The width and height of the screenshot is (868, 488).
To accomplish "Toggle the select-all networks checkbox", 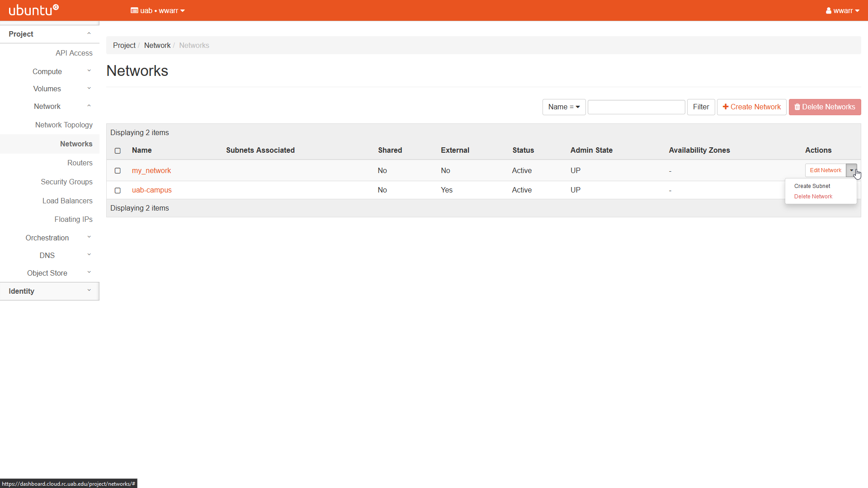I will [118, 150].
